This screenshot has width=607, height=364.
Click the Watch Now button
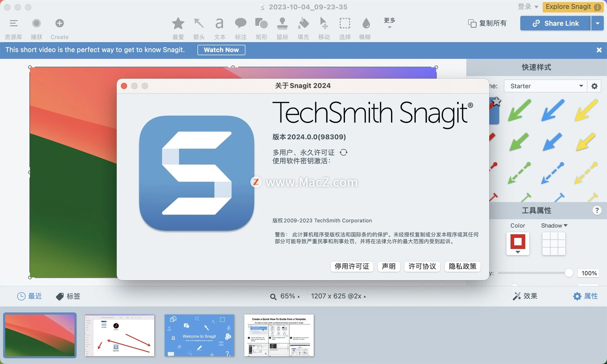tap(221, 50)
